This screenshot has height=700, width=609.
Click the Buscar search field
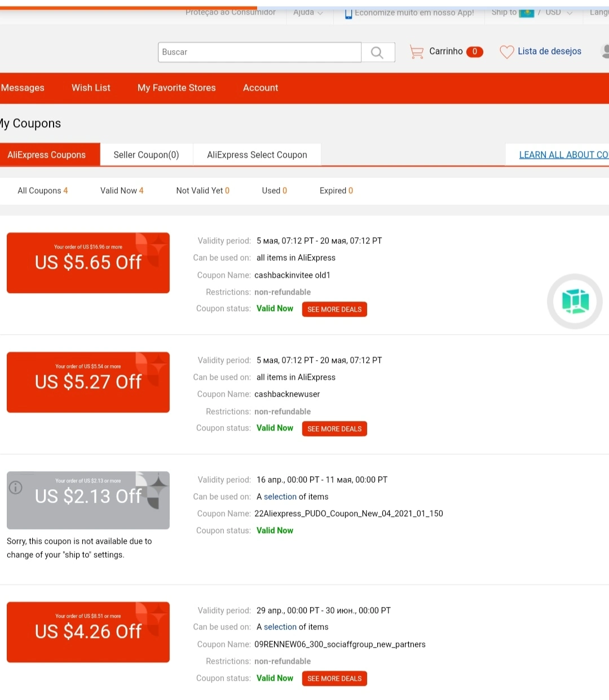[260, 52]
